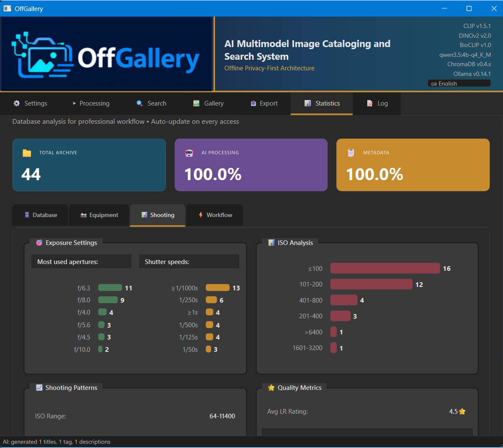Click the Exposure Settings target icon
Viewport: 503px width, 448px height.
tap(39, 242)
